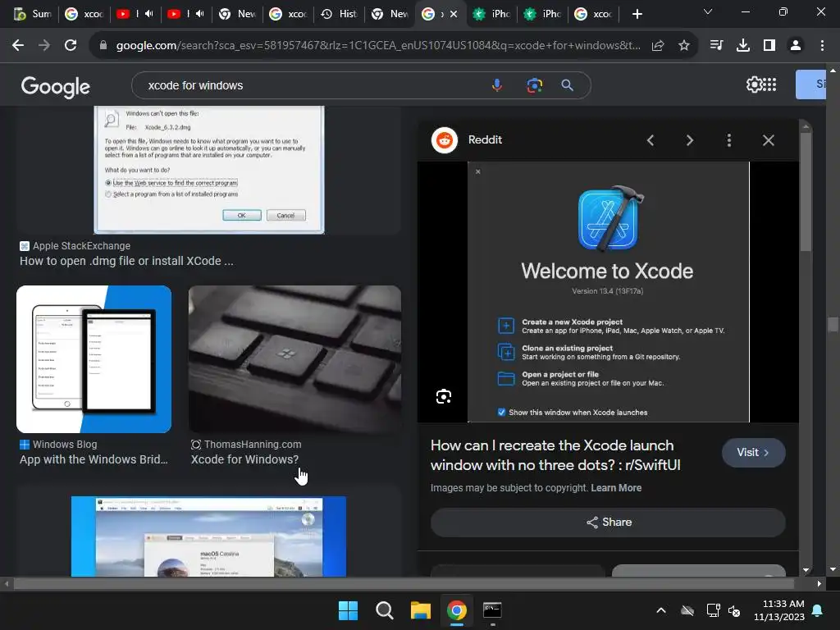
Task: Open the Windows Blog result thumbnail
Action: [94, 359]
